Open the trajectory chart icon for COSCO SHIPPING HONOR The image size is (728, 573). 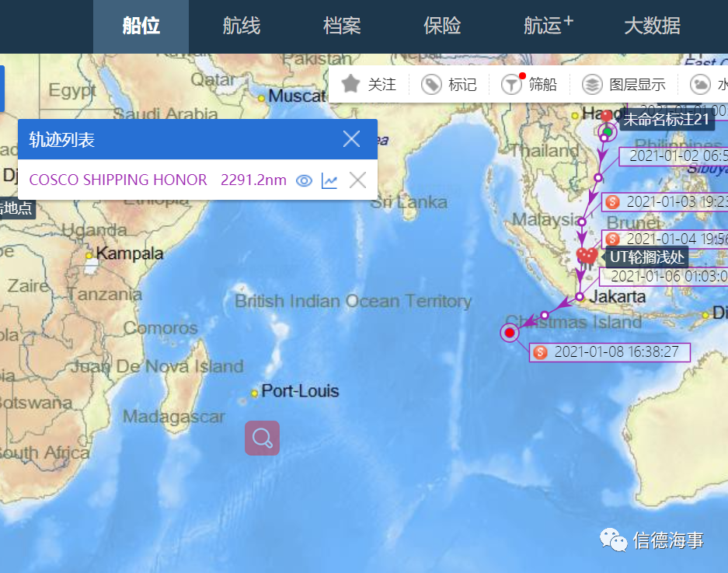pos(329,180)
